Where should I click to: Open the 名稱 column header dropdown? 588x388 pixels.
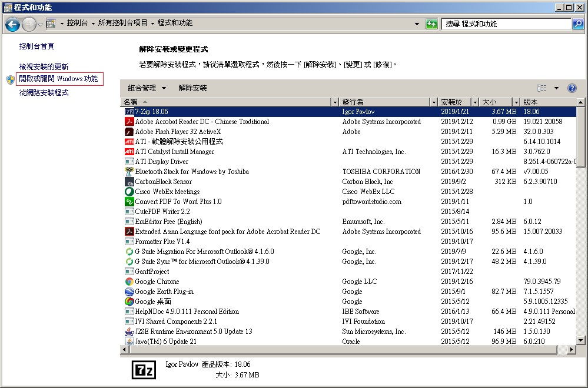[334, 101]
